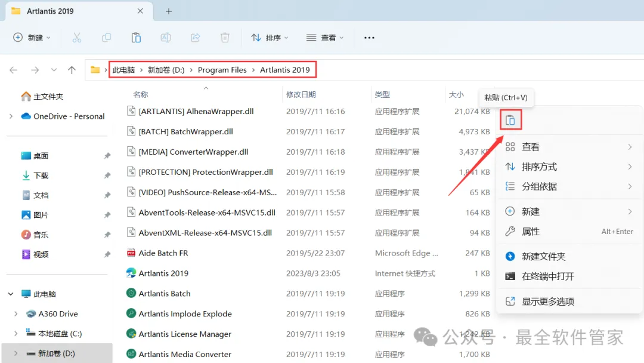Sort by the 修改日期 column header
The image size is (644, 363).
click(301, 94)
